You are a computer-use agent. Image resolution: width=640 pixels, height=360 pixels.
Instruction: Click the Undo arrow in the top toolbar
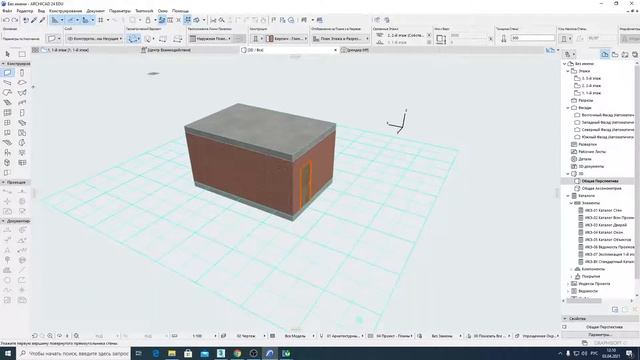6,20
